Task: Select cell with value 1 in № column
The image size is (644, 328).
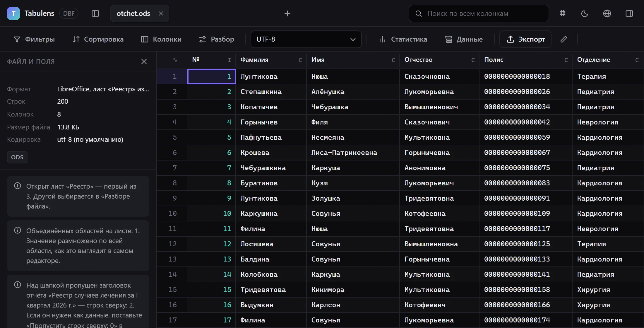Action: pyautogui.click(x=212, y=76)
